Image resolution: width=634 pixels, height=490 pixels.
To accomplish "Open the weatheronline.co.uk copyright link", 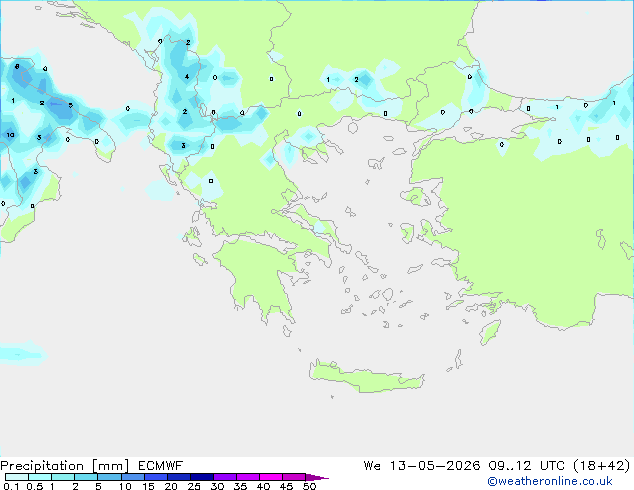I will click(x=550, y=481).
